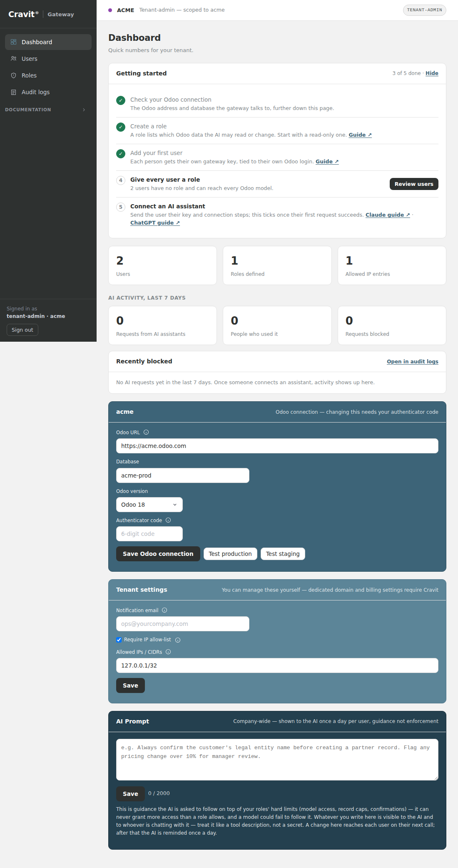The image size is (458, 868).
Task: Click the info icon next to Odoo URL
Action: pyautogui.click(x=146, y=433)
